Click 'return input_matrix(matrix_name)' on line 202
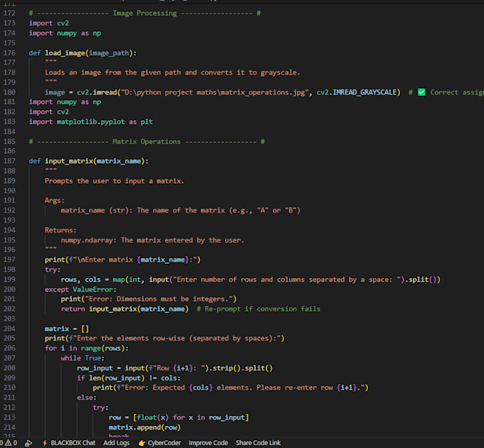 tap(125, 309)
